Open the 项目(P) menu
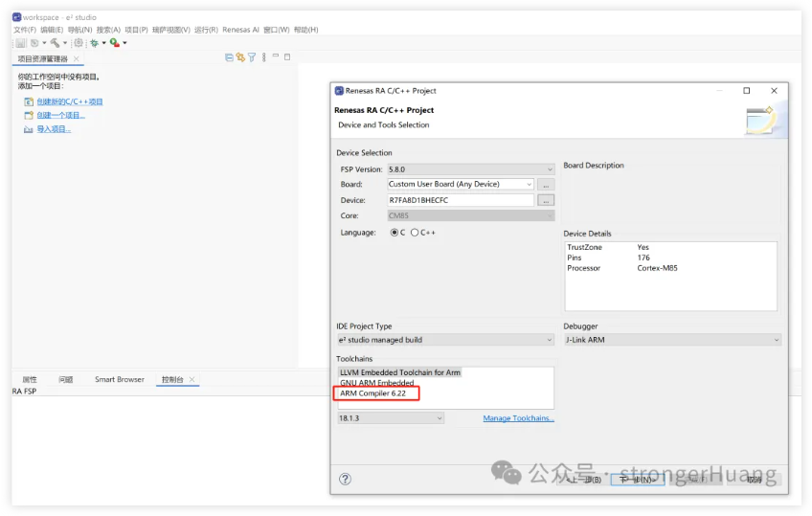This screenshot has width=812, height=516. pyautogui.click(x=136, y=30)
